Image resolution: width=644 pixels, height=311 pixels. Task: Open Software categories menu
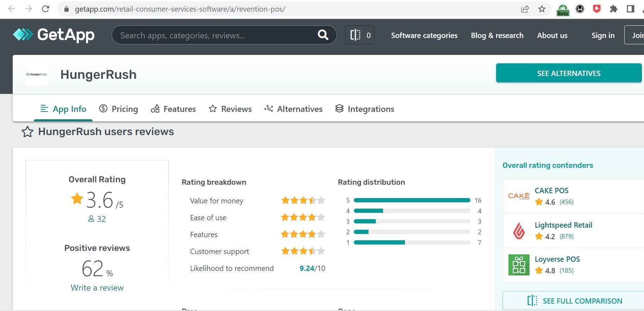(x=424, y=35)
